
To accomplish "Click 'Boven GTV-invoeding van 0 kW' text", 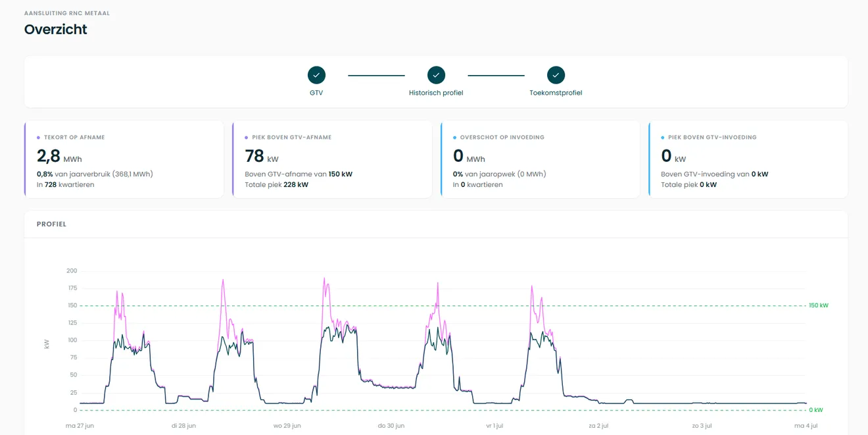I will pyautogui.click(x=715, y=174).
